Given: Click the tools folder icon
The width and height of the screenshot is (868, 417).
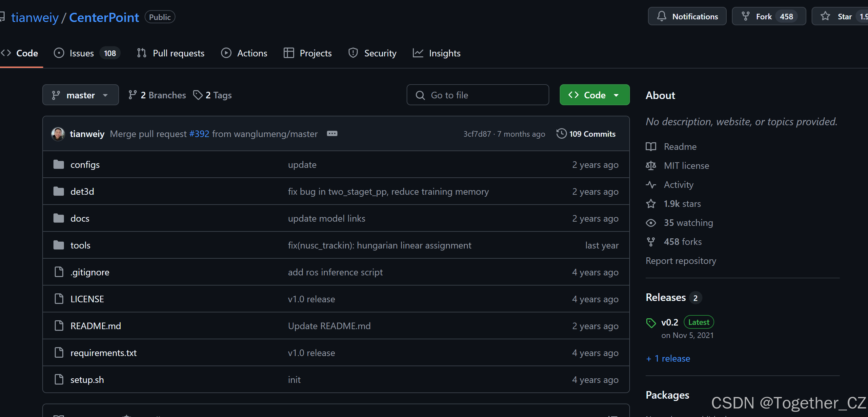Looking at the screenshot, I should coord(59,245).
